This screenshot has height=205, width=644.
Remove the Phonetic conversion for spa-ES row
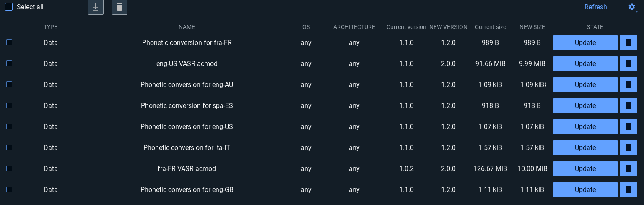[628, 105]
